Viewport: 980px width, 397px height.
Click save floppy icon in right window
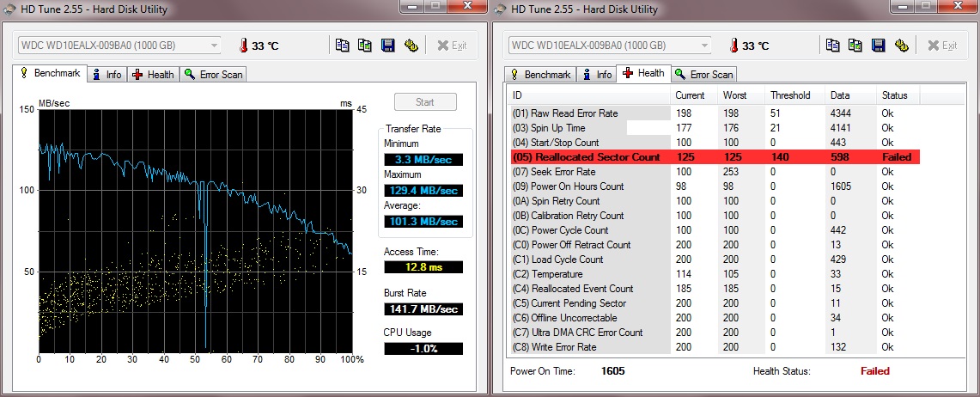coord(878,45)
